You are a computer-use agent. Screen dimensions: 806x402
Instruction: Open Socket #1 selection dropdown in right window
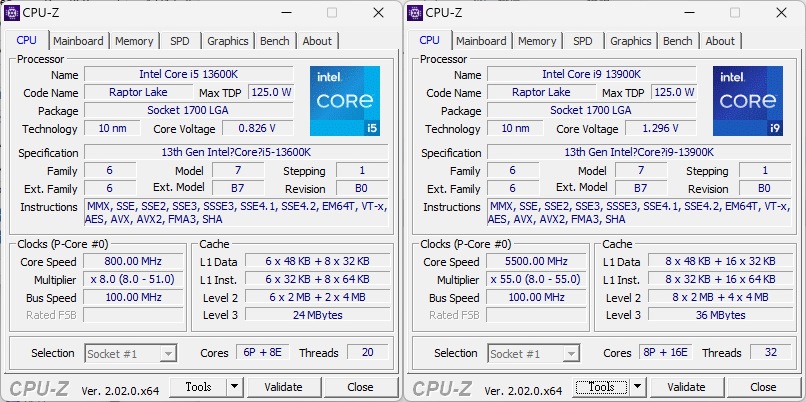pyautogui.click(x=534, y=354)
